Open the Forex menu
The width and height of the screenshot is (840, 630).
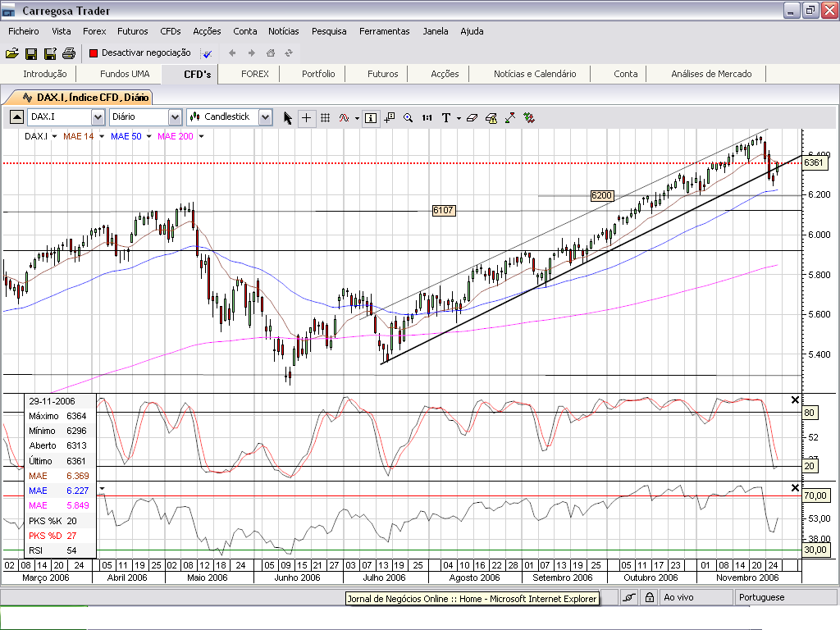pos(94,31)
